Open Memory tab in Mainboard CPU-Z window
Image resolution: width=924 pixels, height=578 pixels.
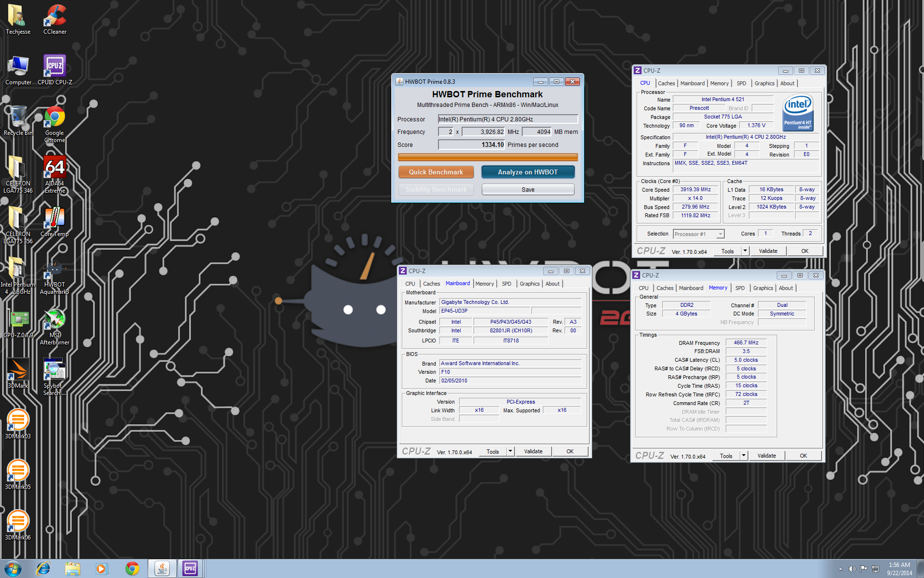[x=485, y=284]
